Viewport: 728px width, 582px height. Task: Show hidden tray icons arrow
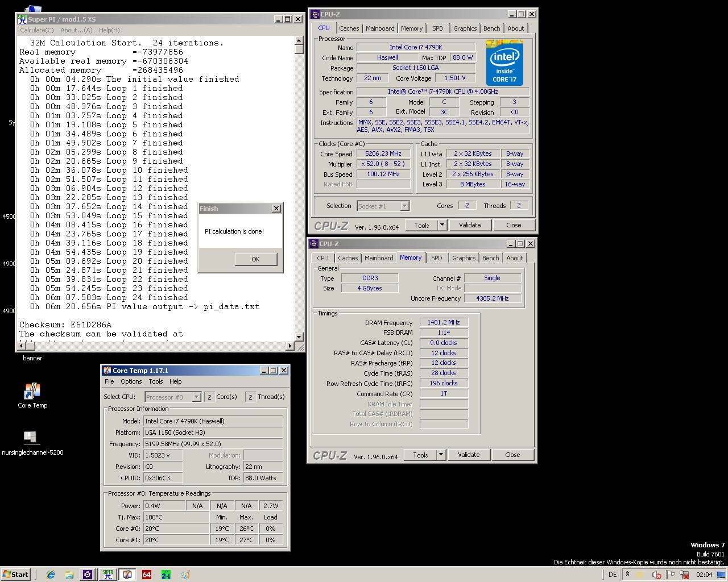coord(627,575)
